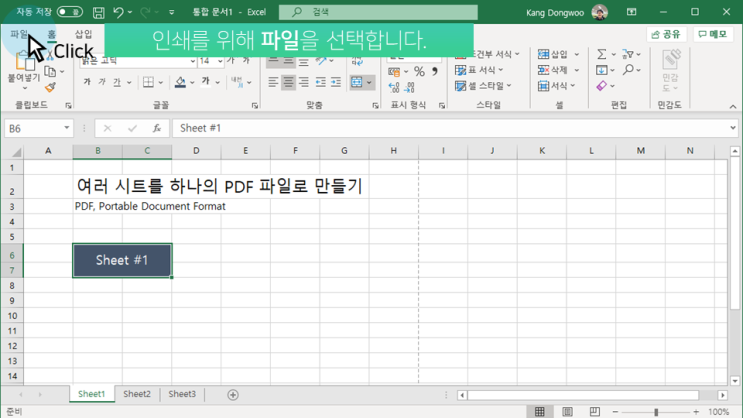The height and width of the screenshot is (418, 743).
Task: Click the Undo arrow icon
Action: [x=118, y=12]
